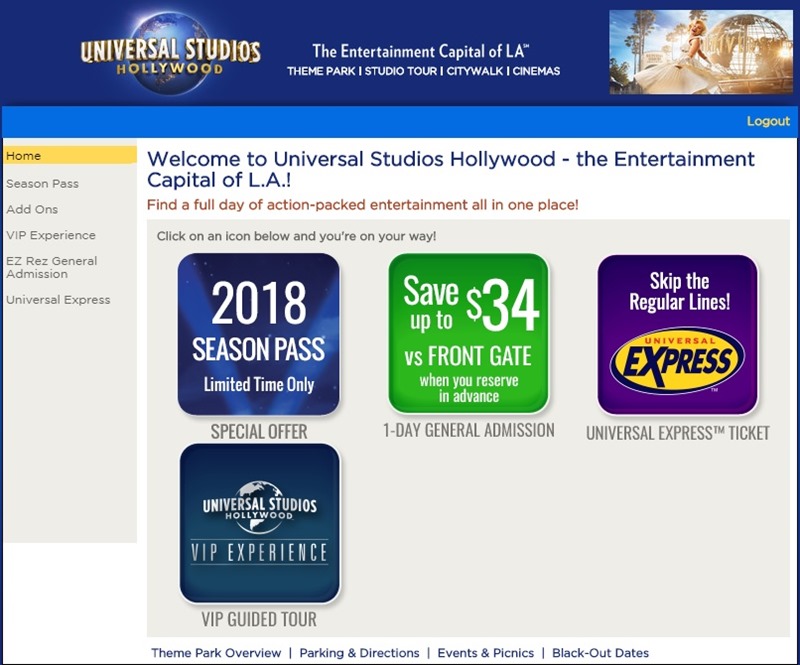Image resolution: width=800 pixels, height=665 pixels.
Task: Click the SPECIAL OFFER caption
Action: [259, 432]
